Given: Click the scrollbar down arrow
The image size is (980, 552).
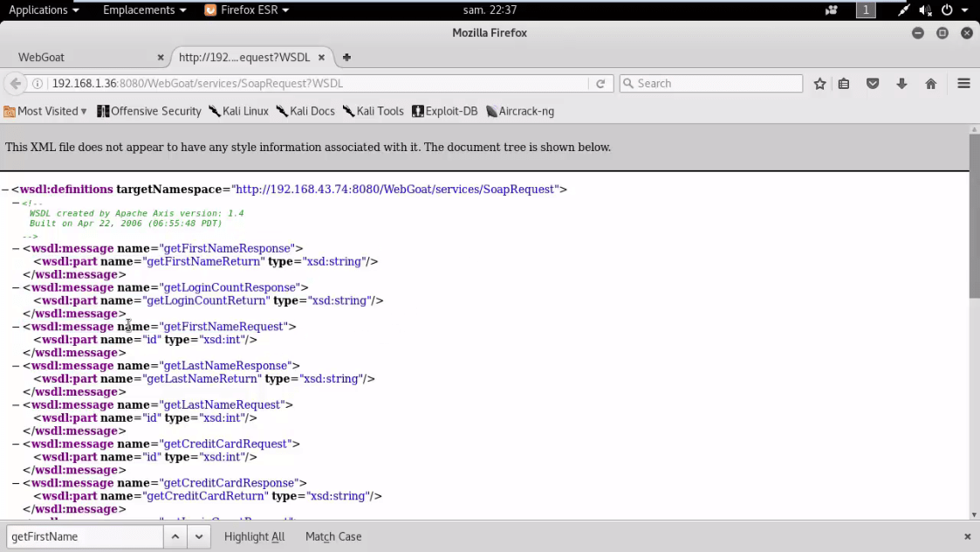Looking at the screenshot, I should coord(975,515).
